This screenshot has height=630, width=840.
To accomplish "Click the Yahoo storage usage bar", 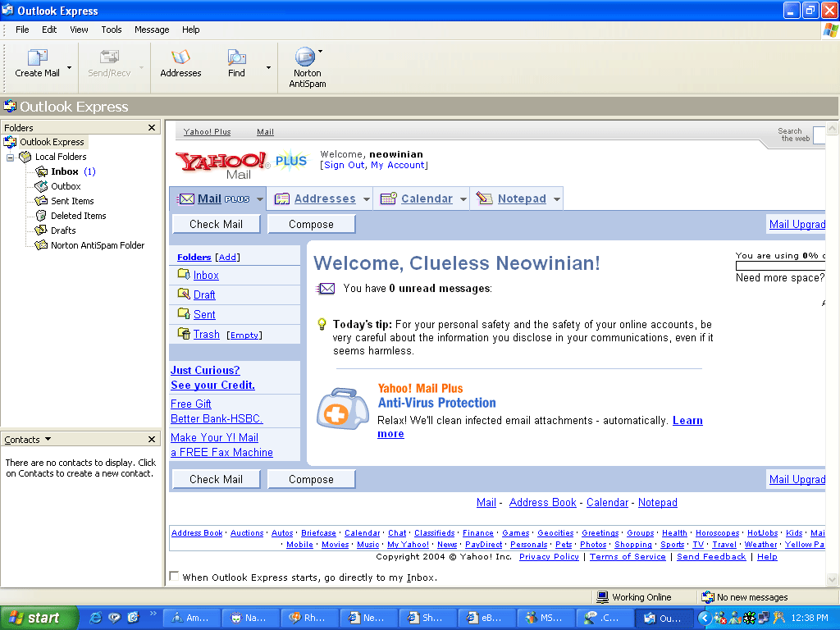I will point(780,266).
